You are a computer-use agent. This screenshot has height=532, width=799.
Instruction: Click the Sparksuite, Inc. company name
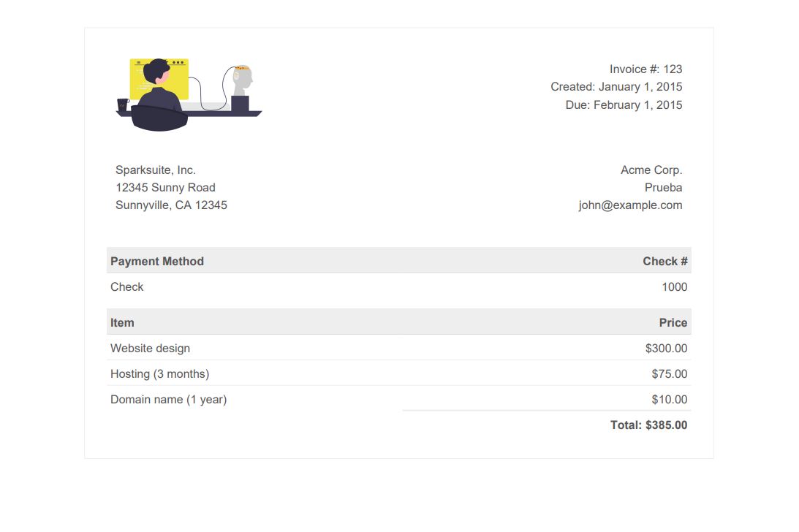[156, 170]
